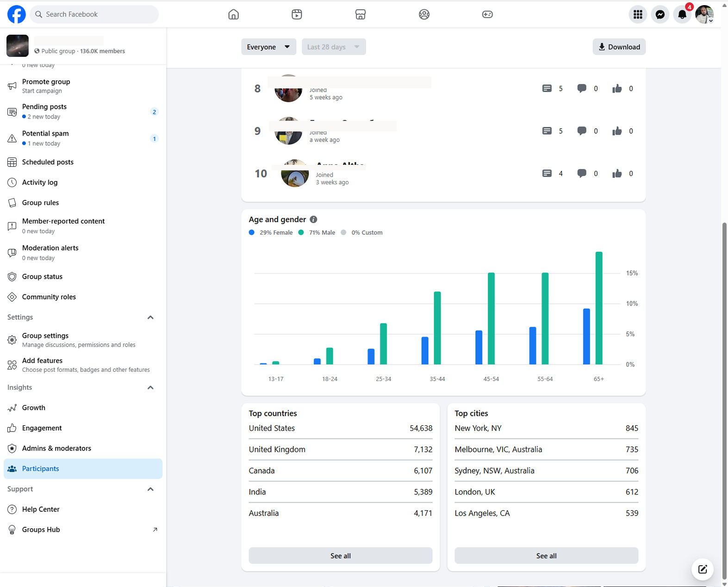This screenshot has height=587, width=728.
Task: Open the Everyone dropdown filter
Action: pos(268,47)
